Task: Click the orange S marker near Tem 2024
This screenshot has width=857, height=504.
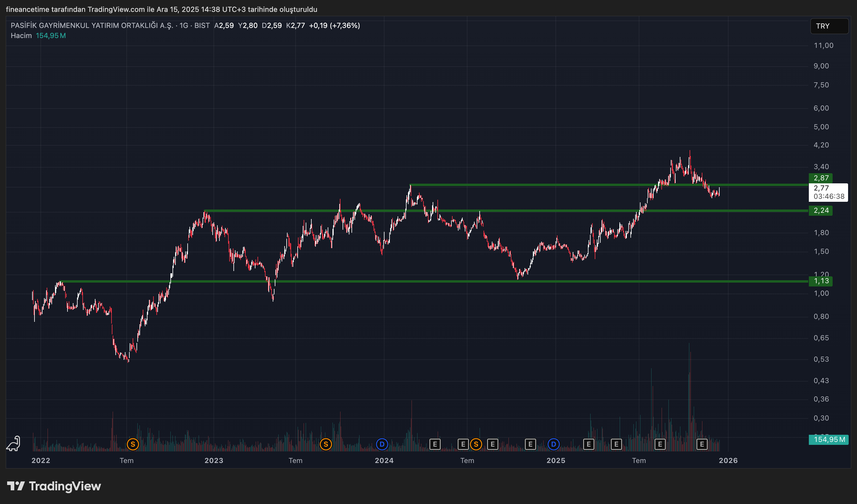Action: [476, 444]
